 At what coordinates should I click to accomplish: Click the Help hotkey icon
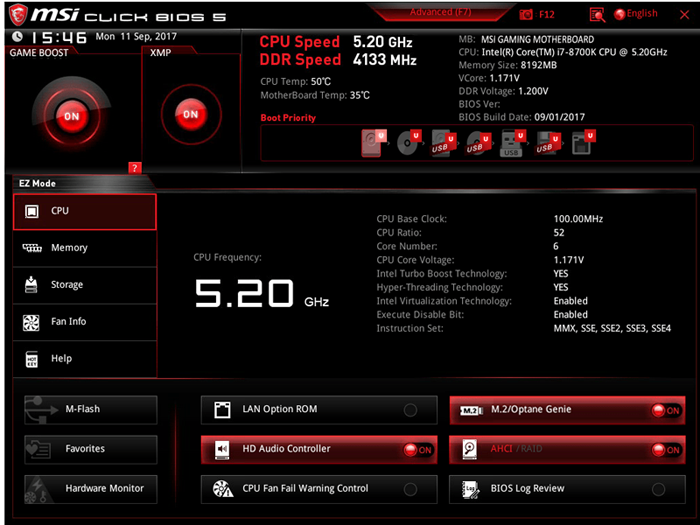coord(32,359)
